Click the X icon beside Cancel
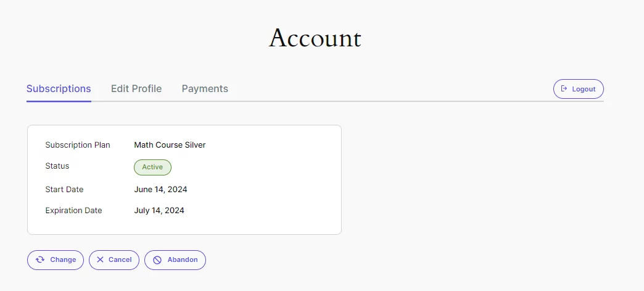Screen dimensions: 644x291 point(100,259)
